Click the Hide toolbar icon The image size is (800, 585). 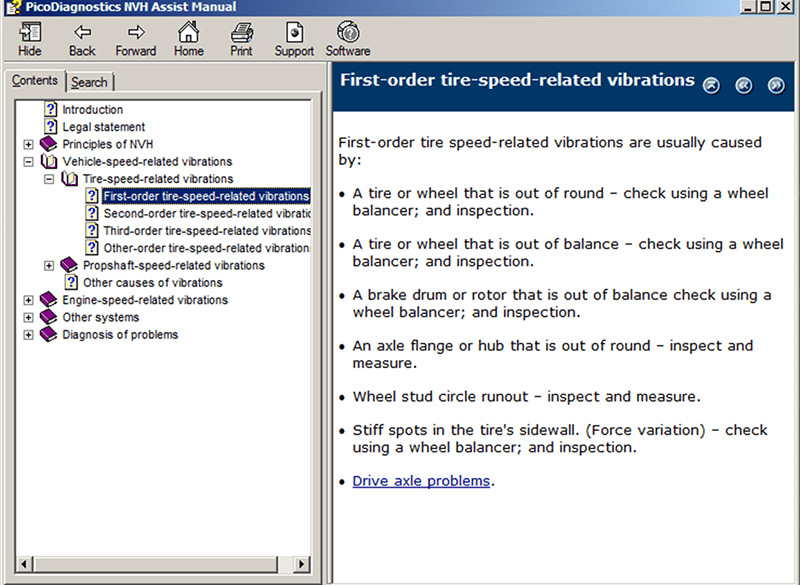click(30, 39)
